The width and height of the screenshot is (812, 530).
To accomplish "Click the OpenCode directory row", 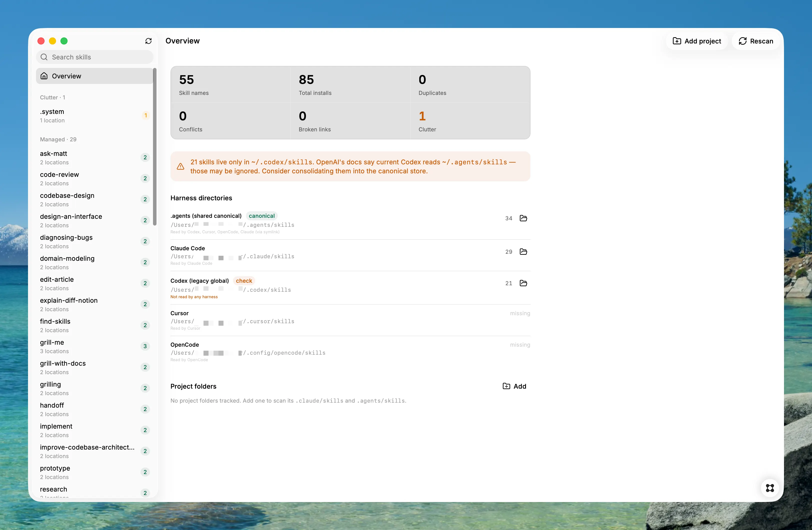I will pos(350,352).
